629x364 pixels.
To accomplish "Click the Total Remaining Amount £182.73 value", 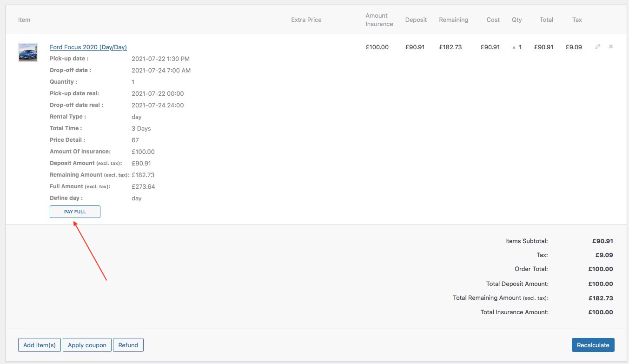I will (x=601, y=298).
